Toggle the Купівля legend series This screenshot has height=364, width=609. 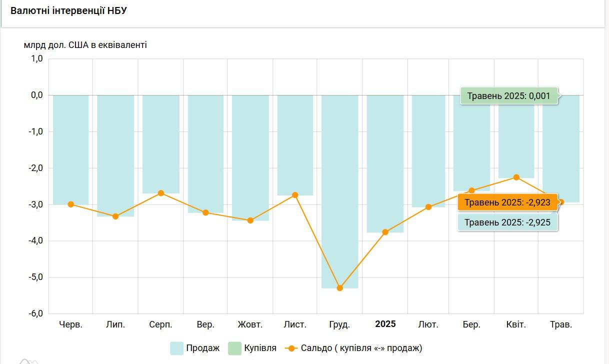[x=260, y=348]
